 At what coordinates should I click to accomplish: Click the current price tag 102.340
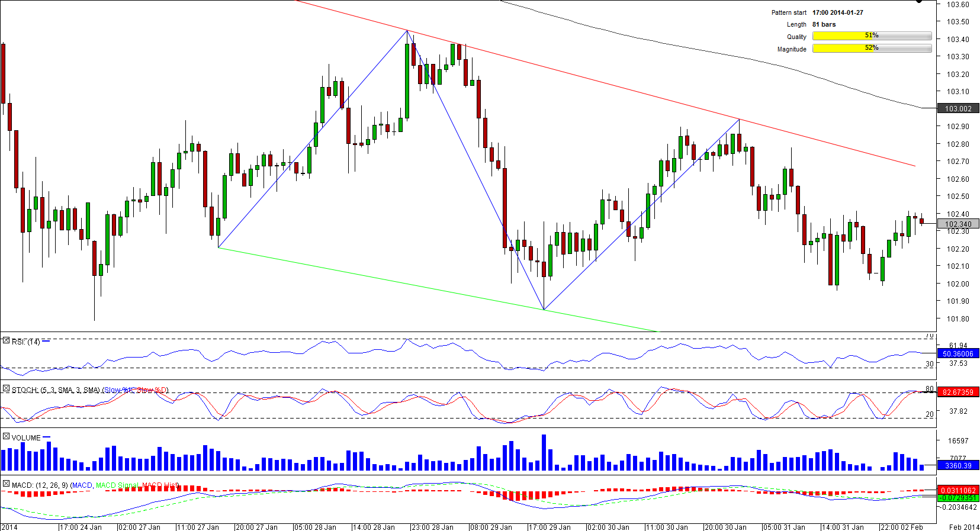(x=957, y=224)
